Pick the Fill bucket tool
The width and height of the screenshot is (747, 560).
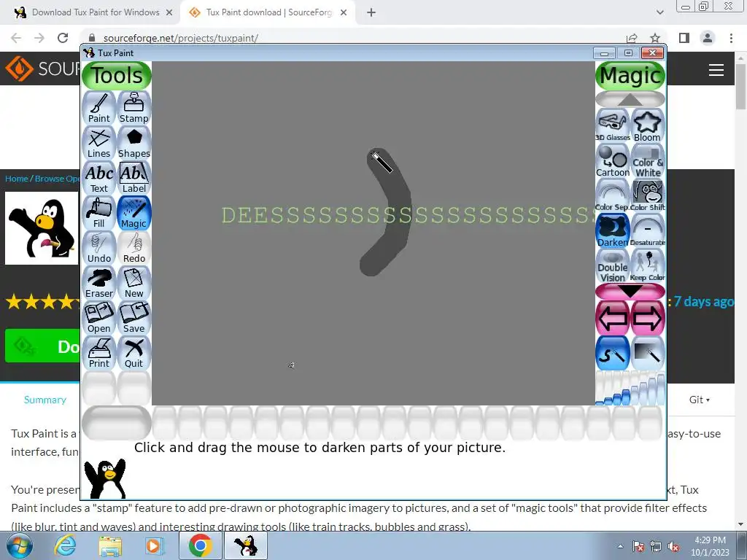[x=99, y=213]
